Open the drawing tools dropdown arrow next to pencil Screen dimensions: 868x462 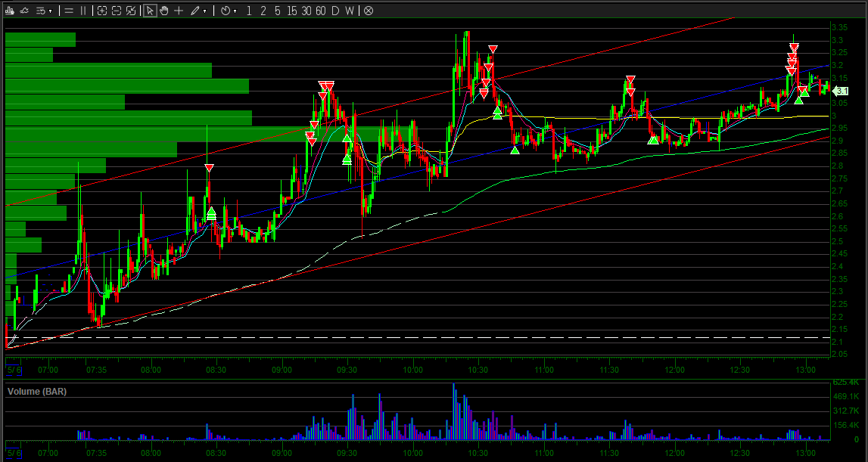205,11
